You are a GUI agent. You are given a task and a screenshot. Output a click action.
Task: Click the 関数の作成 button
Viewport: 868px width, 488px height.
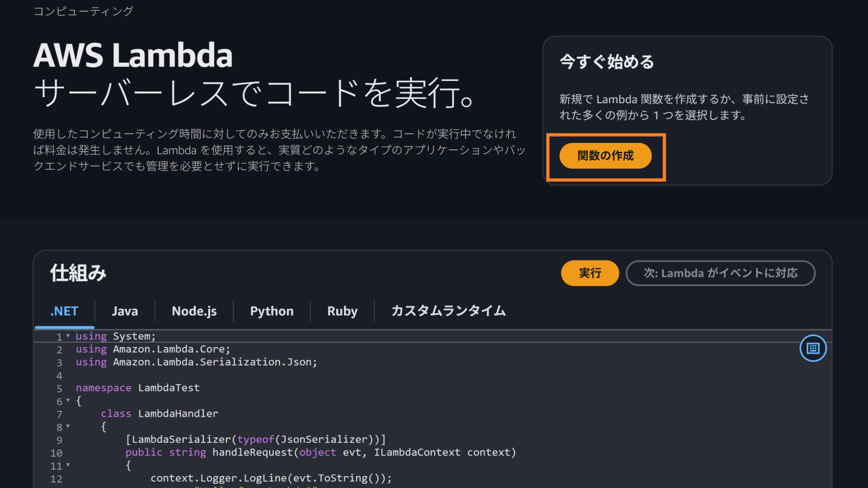605,156
